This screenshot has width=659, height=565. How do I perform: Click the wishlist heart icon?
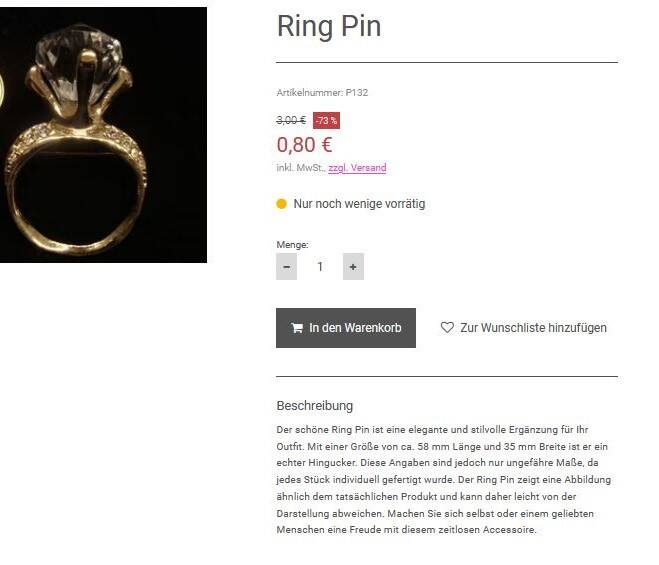coord(447,327)
